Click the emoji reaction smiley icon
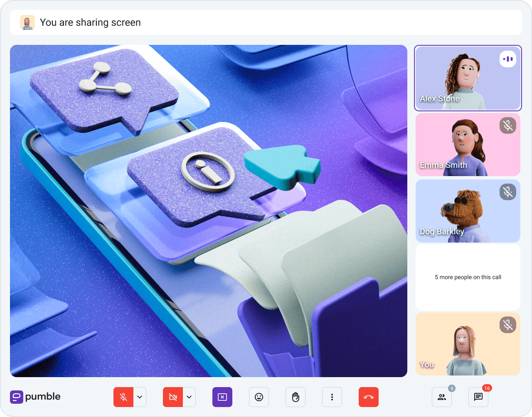This screenshot has width=532, height=417. click(x=259, y=397)
